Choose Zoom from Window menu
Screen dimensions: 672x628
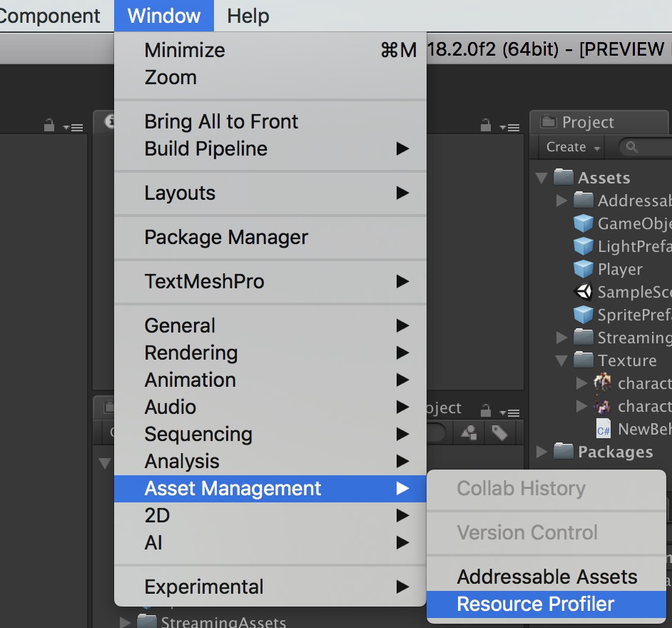coord(270,77)
